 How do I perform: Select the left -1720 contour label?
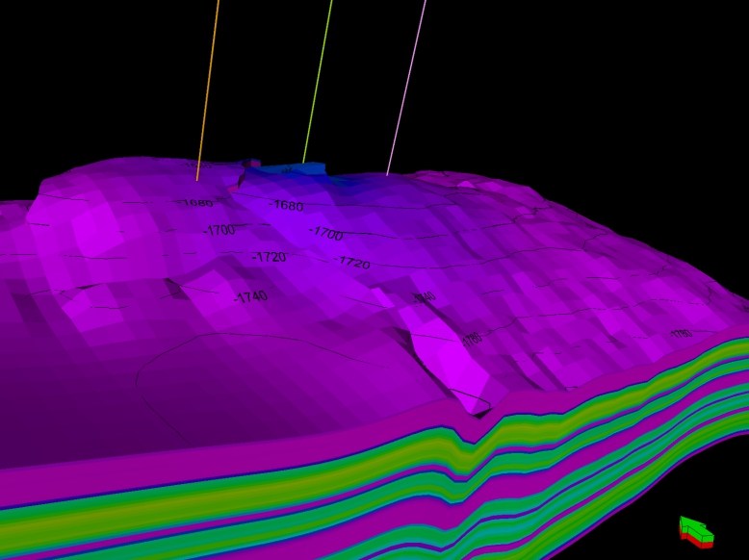click(x=269, y=257)
